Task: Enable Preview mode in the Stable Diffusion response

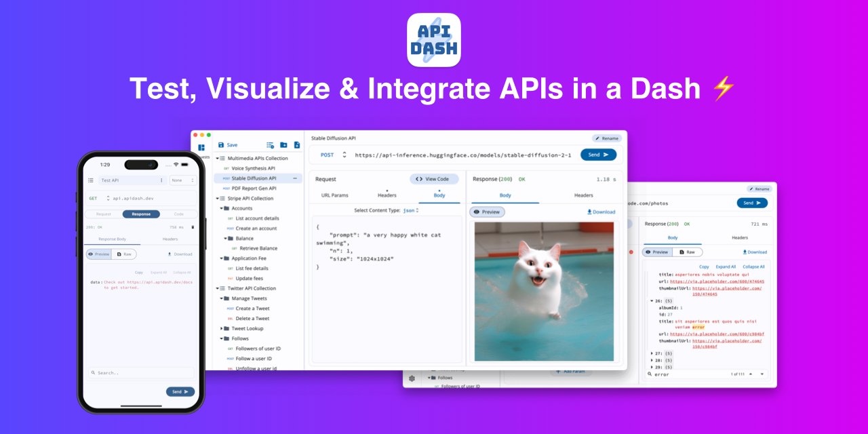Action: (x=488, y=212)
